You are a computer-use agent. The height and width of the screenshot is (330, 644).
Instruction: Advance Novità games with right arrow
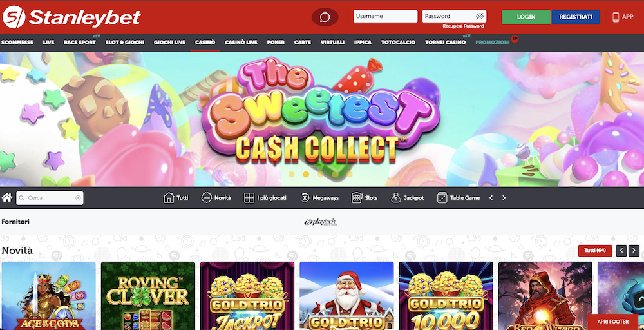pyautogui.click(x=634, y=251)
